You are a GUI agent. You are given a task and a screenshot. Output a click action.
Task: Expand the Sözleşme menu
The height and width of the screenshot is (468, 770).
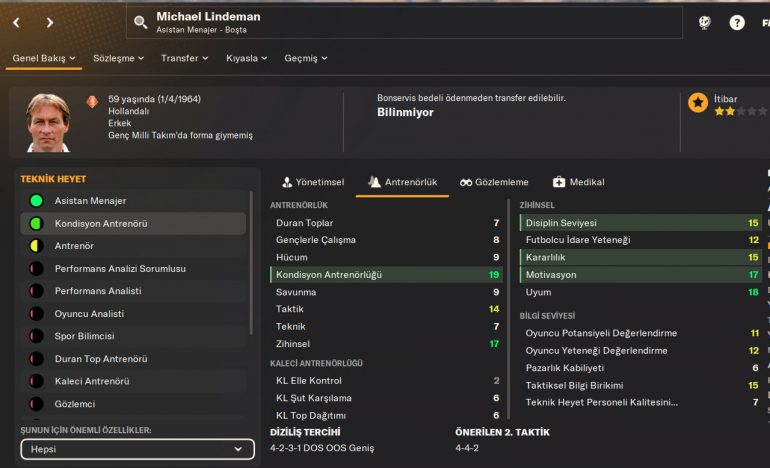(118, 58)
